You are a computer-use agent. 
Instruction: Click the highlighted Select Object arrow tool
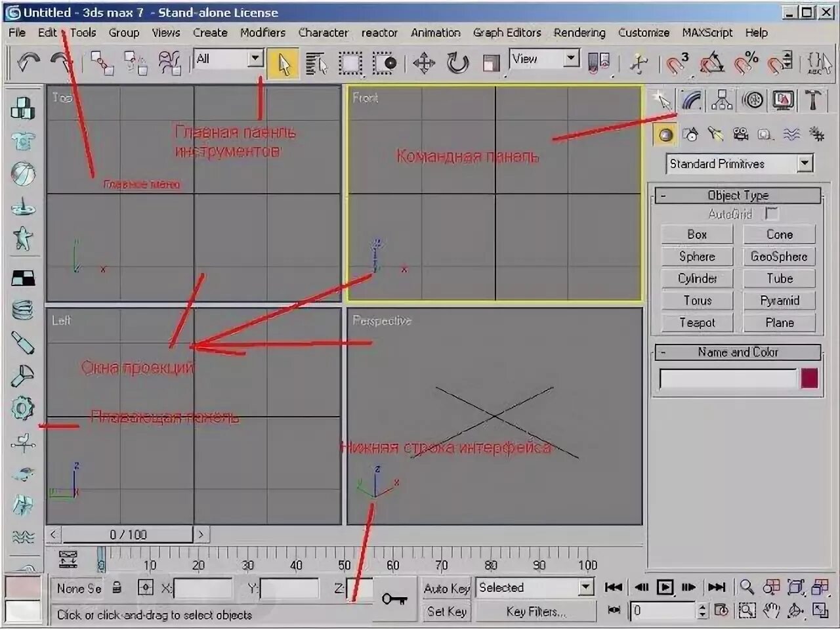click(284, 64)
